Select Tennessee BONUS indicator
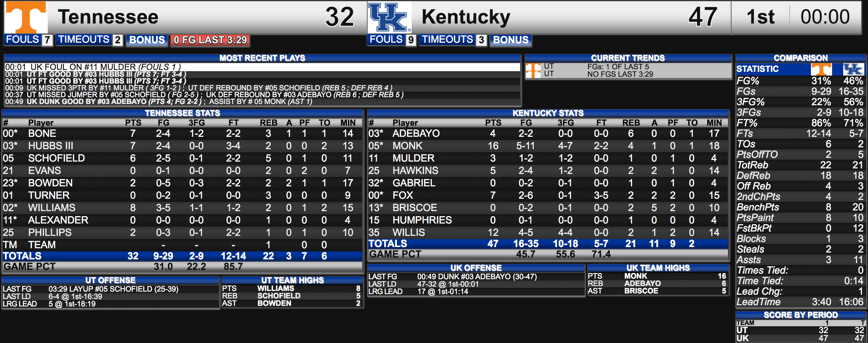Viewport: 868px width, 343px height. pos(147,40)
